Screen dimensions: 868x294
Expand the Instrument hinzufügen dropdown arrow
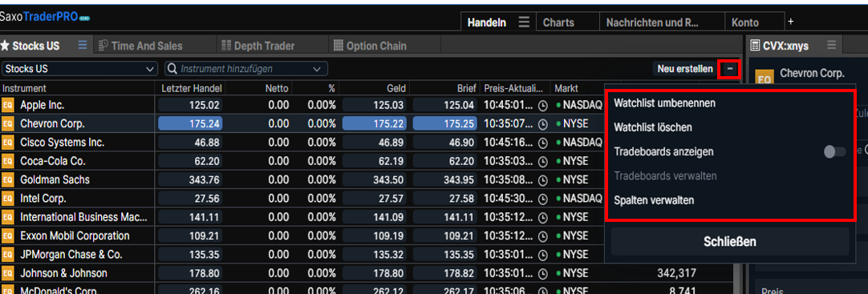(317, 69)
